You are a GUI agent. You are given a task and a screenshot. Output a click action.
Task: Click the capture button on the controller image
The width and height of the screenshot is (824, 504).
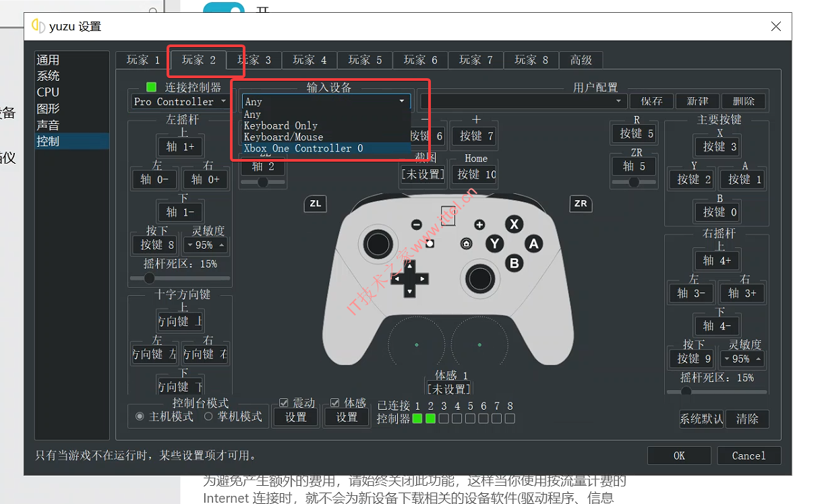click(x=430, y=243)
